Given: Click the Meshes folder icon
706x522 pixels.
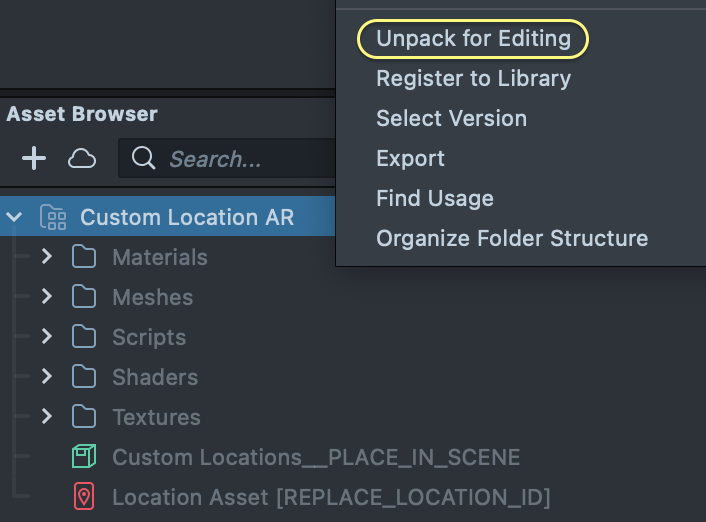Looking at the screenshot, I should 84,297.
